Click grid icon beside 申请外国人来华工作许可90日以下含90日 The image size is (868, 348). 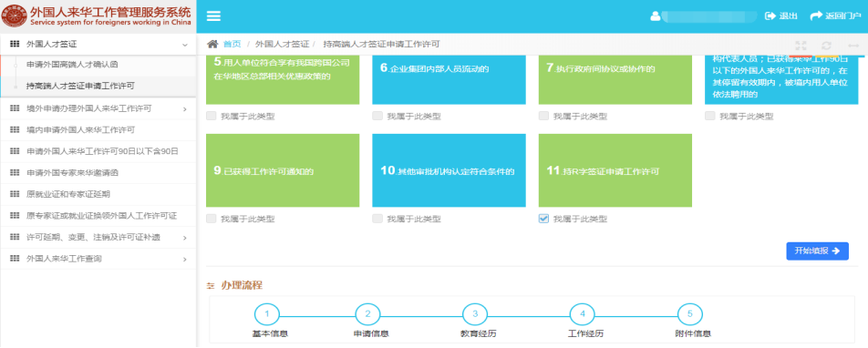tap(15, 151)
